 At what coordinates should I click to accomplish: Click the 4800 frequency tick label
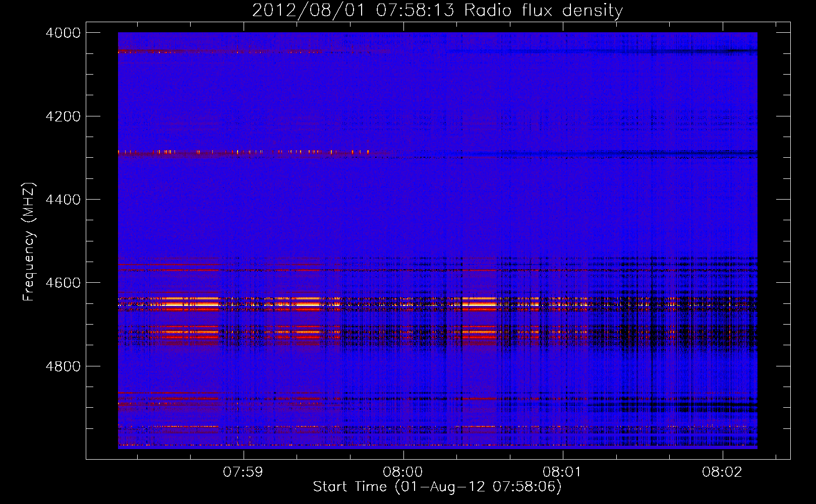point(63,366)
